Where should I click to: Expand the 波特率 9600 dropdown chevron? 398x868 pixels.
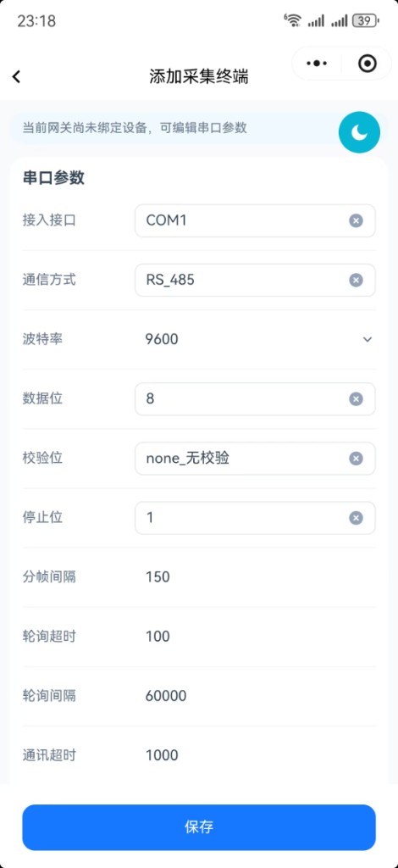tap(367, 339)
